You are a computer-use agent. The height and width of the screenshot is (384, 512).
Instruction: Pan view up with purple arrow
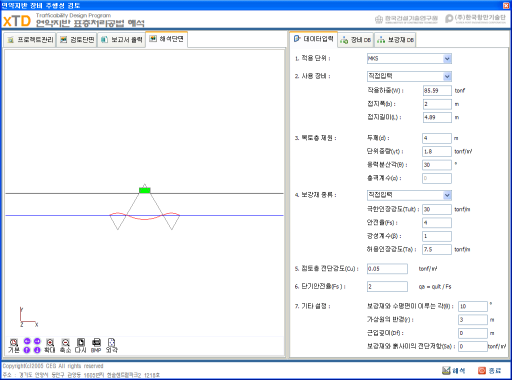(x=27, y=350)
